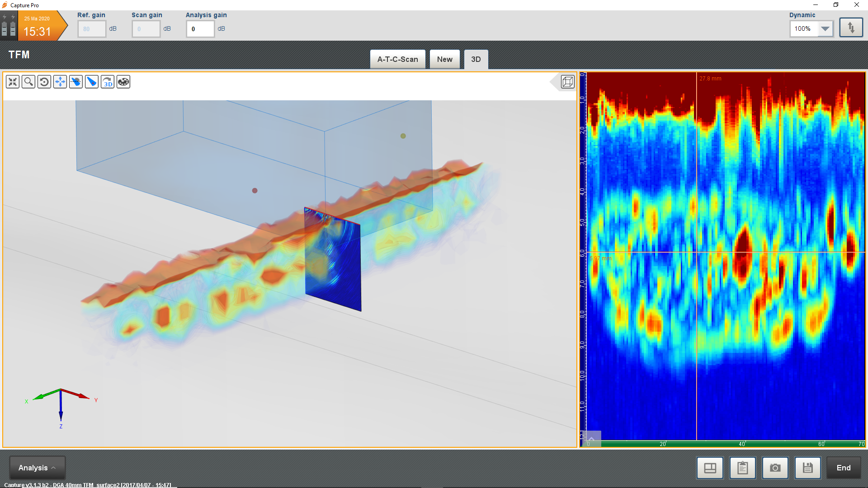This screenshot has width=868, height=488.
Task: Click the fit-to-view arrows icon
Action: [x=13, y=82]
